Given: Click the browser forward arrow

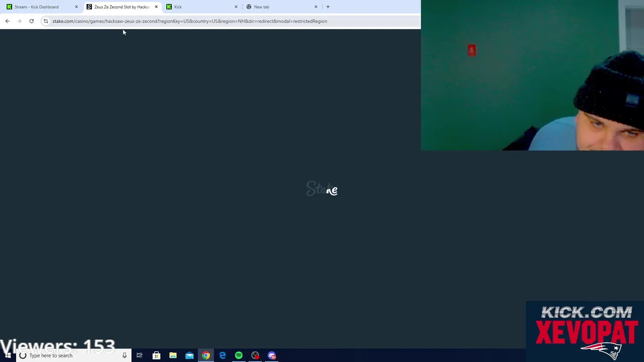Looking at the screenshot, I should click(x=19, y=21).
